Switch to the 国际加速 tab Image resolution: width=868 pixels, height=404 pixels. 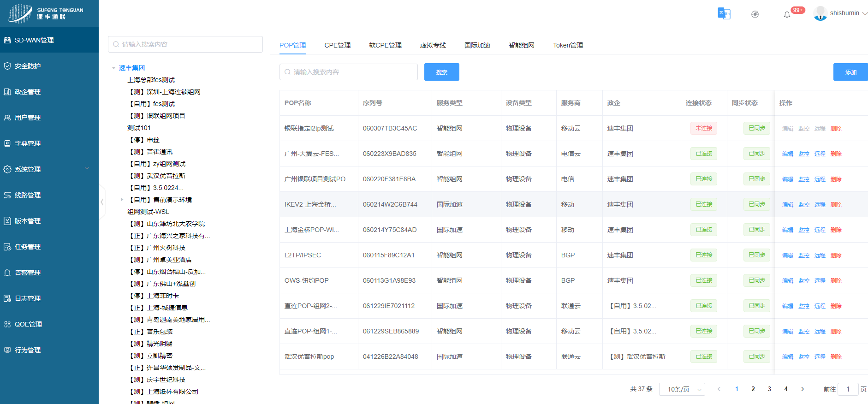click(477, 45)
